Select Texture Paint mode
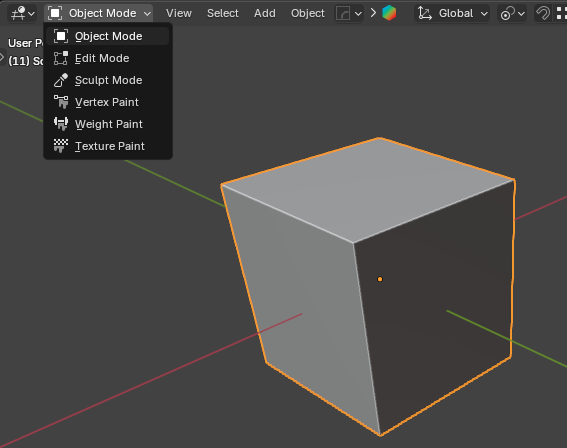567x448 pixels. coord(108,146)
